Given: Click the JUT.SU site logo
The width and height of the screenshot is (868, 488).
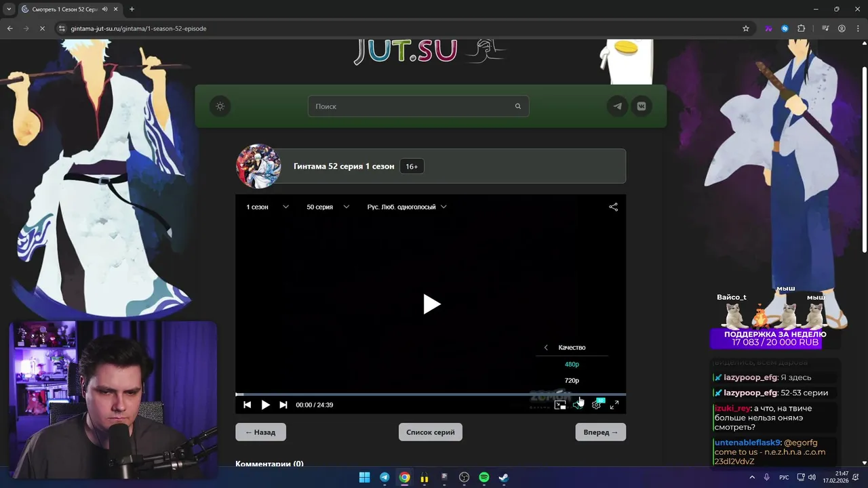Looking at the screenshot, I should [429, 52].
